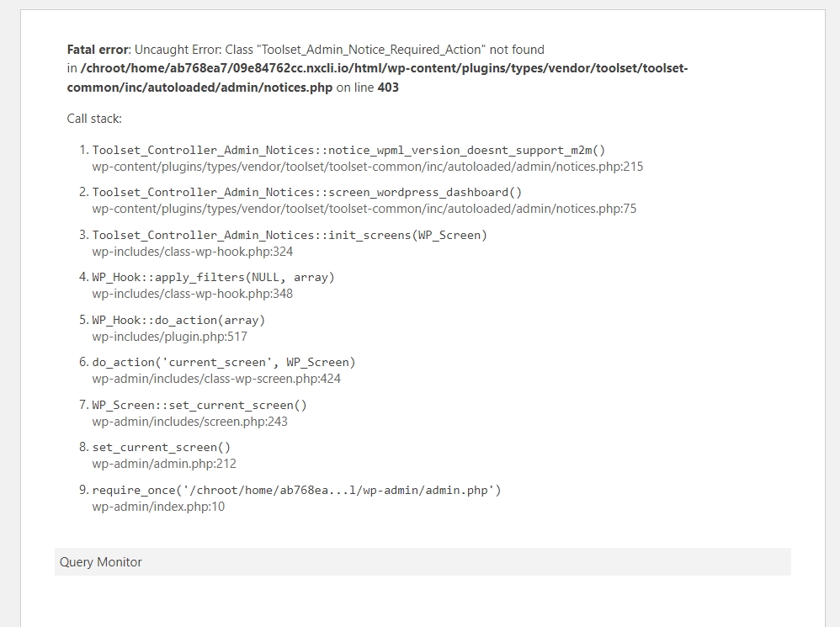Click the notices.php:215 file reference

click(368, 167)
